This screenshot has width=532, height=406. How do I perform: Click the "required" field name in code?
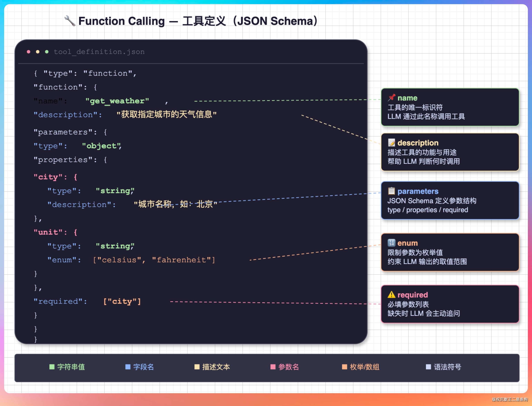(x=58, y=301)
